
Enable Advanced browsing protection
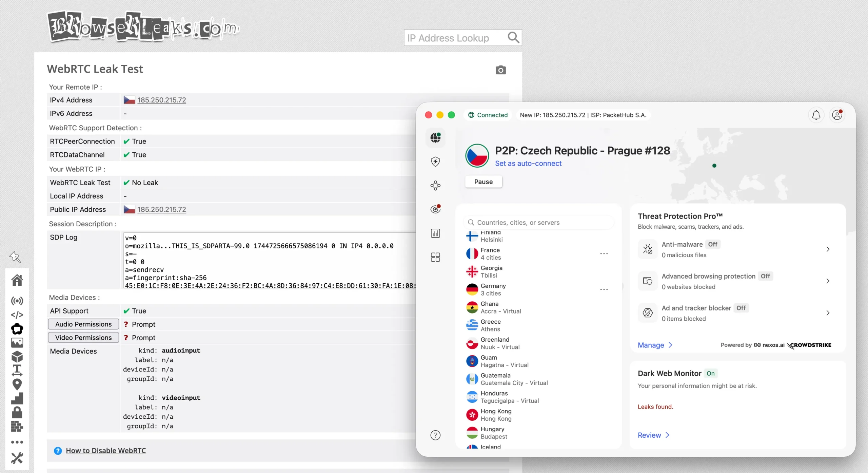(766, 276)
